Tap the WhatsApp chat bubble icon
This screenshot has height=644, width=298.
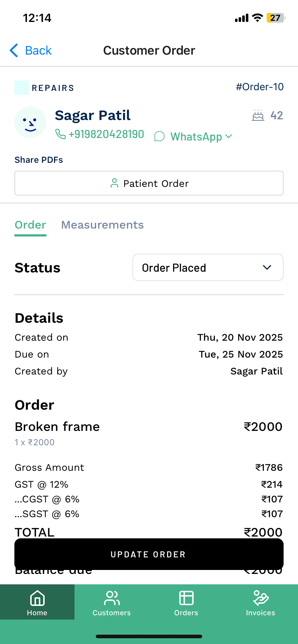pyautogui.click(x=159, y=137)
